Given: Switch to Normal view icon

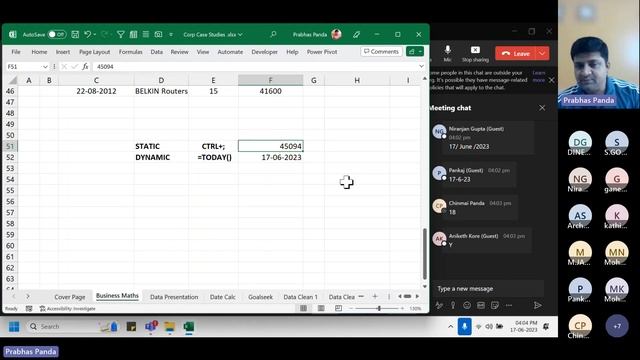Looking at the screenshot, I should (303, 308).
